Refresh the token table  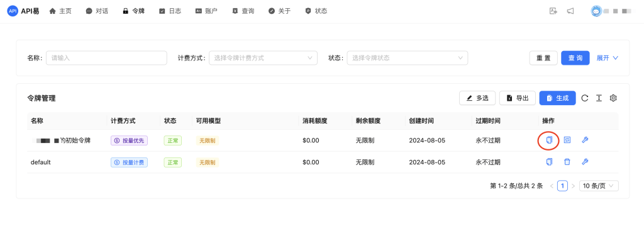[585, 98]
